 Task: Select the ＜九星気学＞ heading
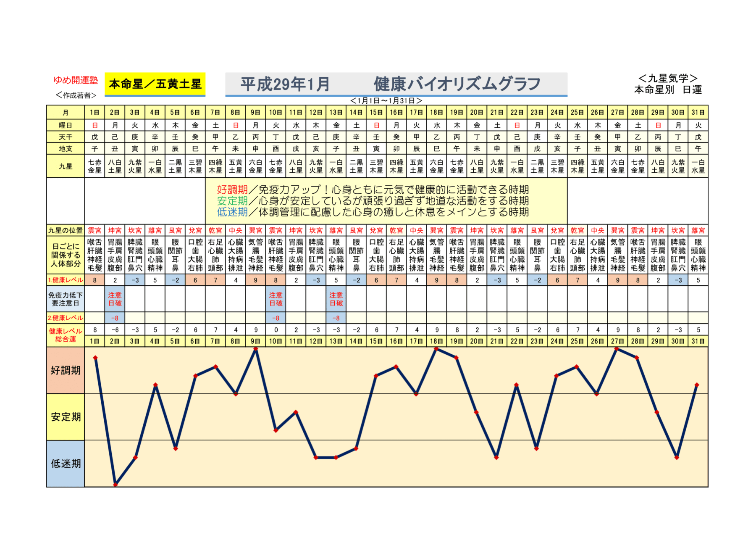pyautogui.click(x=667, y=78)
